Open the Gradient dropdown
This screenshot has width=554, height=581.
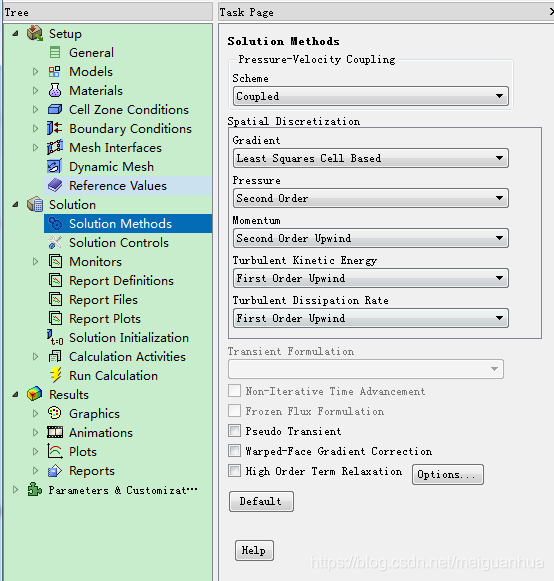(371, 158)
